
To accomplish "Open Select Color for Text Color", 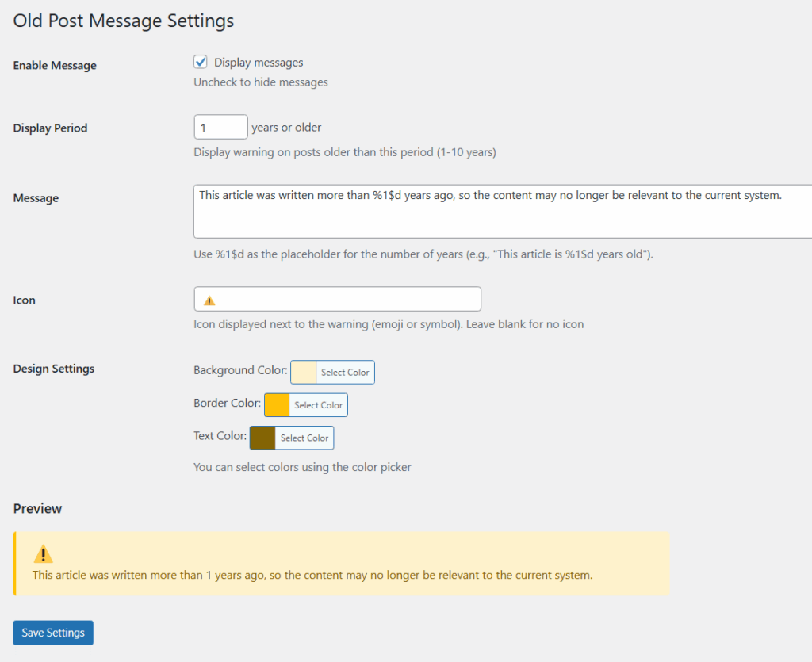I will tap(304, 438).
